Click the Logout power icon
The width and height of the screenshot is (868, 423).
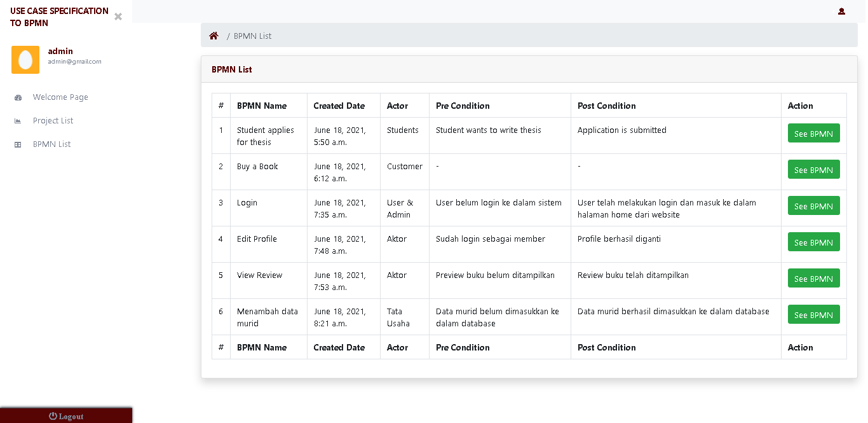(53, 416)
